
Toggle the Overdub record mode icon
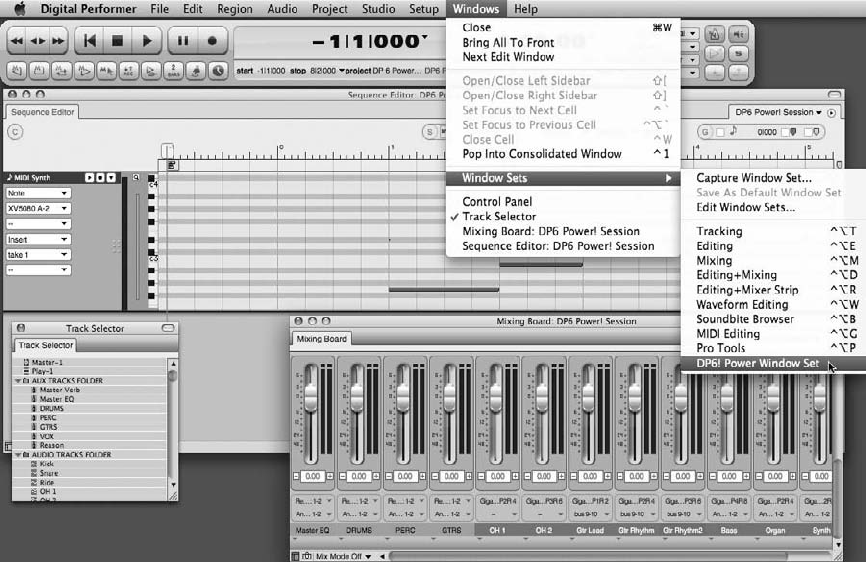(x=151, y=71)
